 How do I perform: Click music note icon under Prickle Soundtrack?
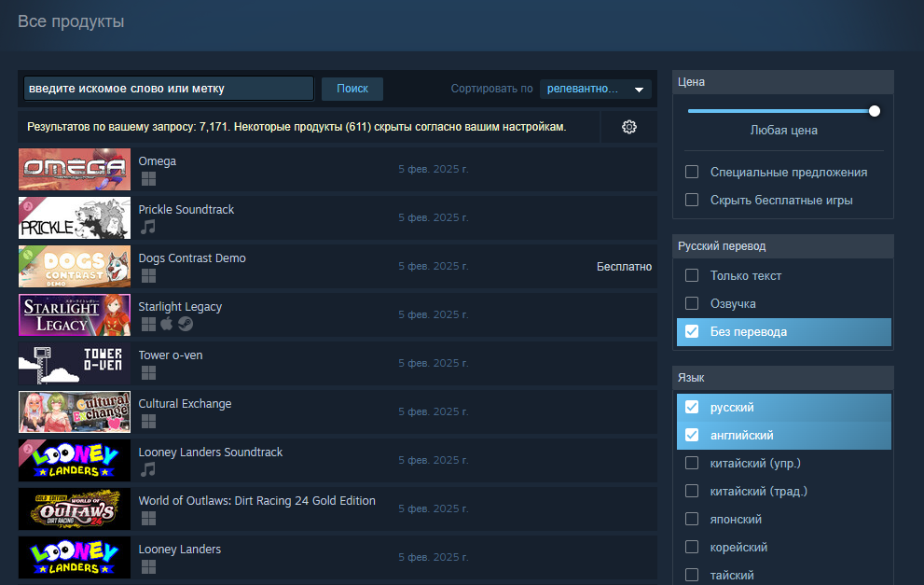[x=148, y=227]
